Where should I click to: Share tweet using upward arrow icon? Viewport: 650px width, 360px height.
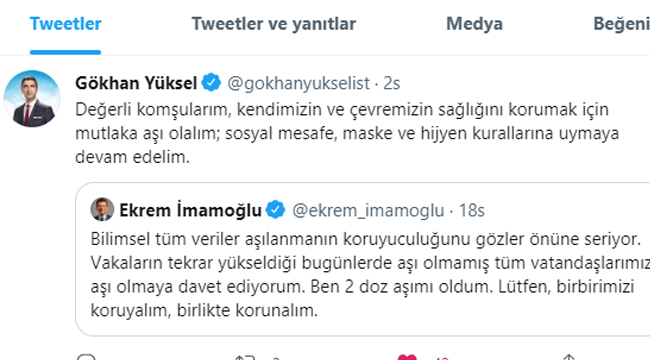click(x=569, y=357)
